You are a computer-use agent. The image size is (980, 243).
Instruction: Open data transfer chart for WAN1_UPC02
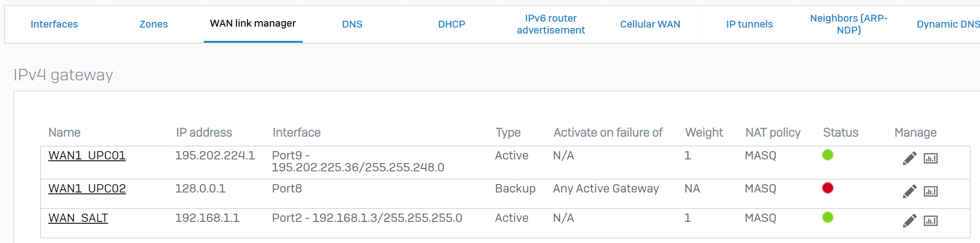point(930,192)
